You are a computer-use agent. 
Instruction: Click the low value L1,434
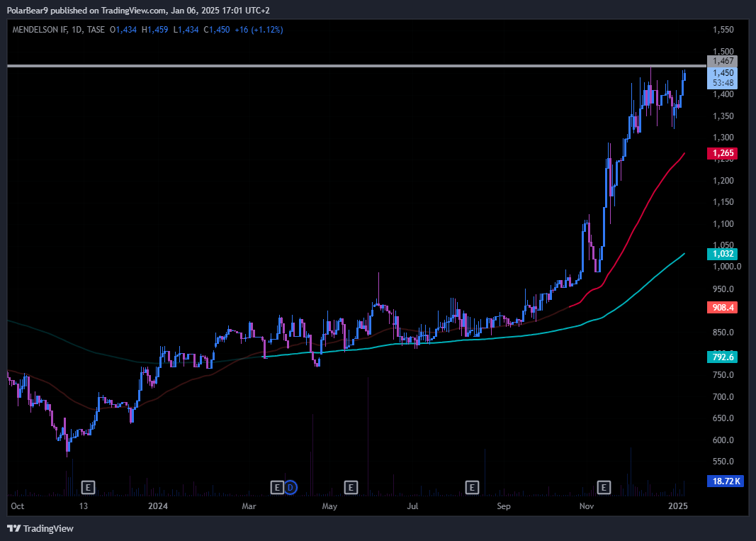pos(186,30)
